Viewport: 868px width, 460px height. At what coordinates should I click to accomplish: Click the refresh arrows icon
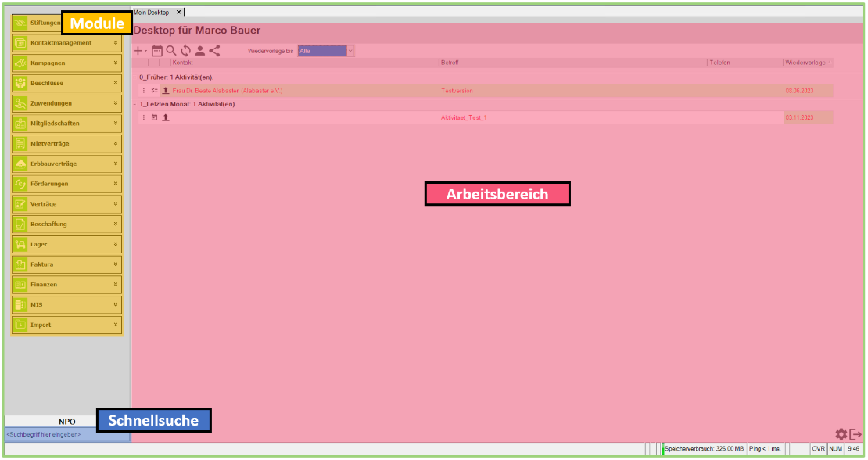tap(185, 51)
